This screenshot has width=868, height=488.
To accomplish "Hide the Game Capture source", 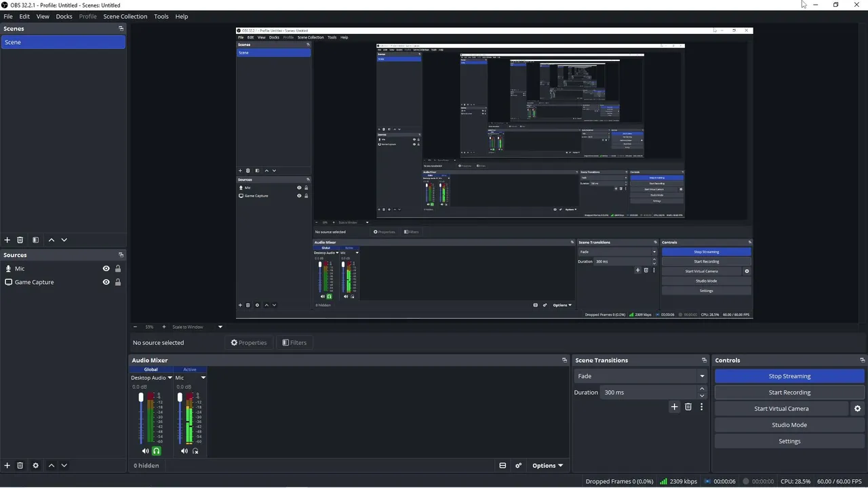I will pyautogui.click(x=106, y=282).
